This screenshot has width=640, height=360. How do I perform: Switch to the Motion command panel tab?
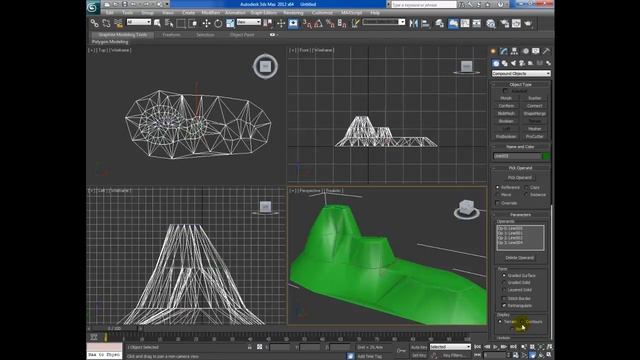[x=525, y=51]
